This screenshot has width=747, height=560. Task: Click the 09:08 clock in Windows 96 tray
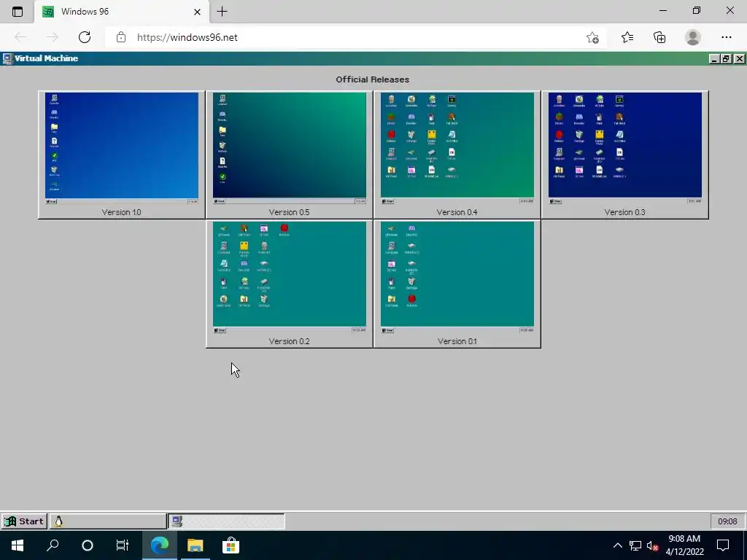tap(727, 521)
